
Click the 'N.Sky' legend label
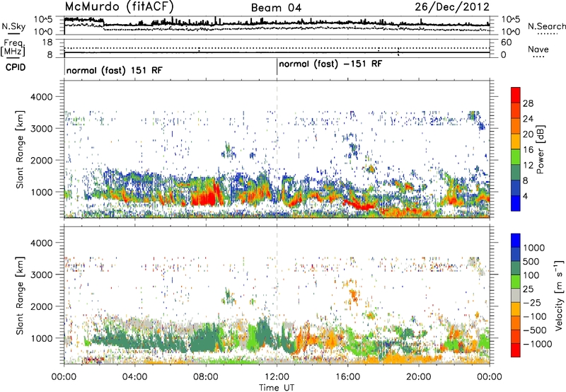[13, 26]
